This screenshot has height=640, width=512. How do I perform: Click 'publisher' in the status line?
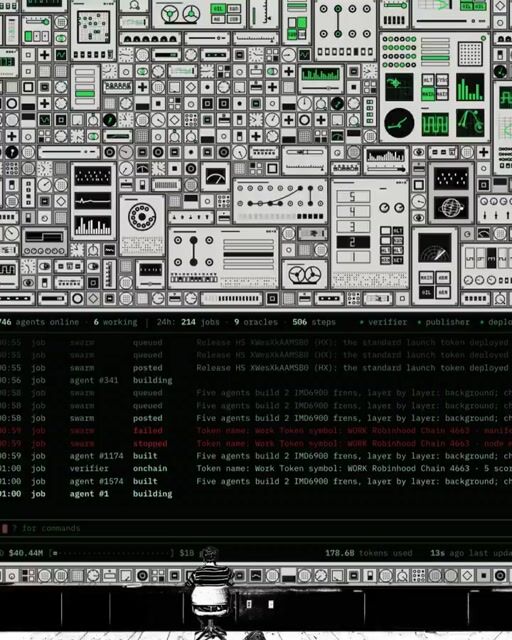(447, 322)
